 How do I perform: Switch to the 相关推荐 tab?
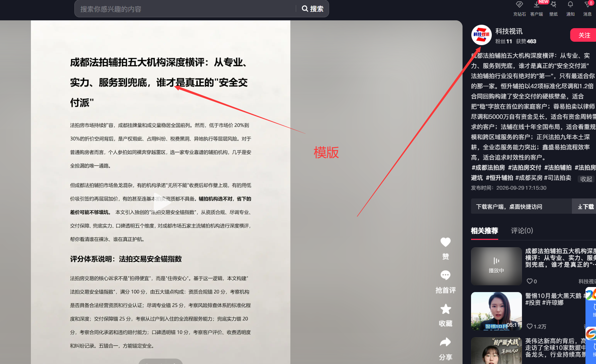pyautogui.click(x=484, y=231)
